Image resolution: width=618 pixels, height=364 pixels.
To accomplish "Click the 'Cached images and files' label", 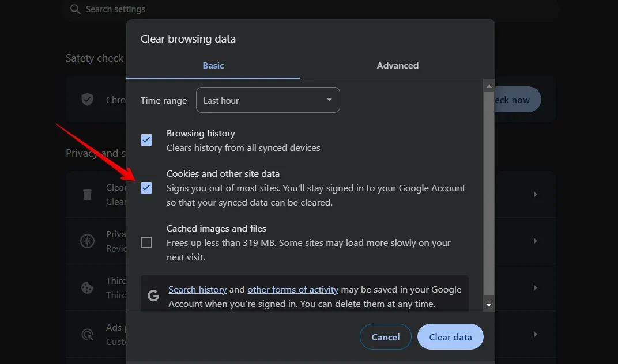I will (x=216, y=229).
